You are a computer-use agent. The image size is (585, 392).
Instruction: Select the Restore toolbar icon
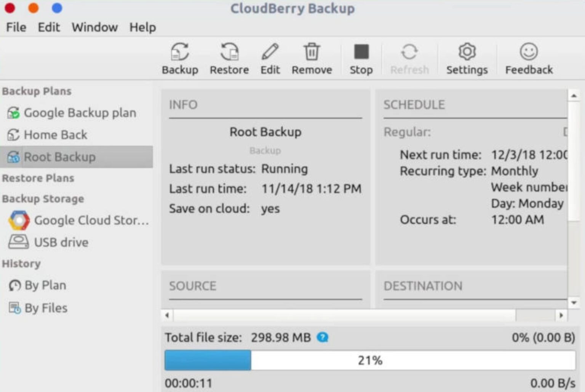point(229,57)
